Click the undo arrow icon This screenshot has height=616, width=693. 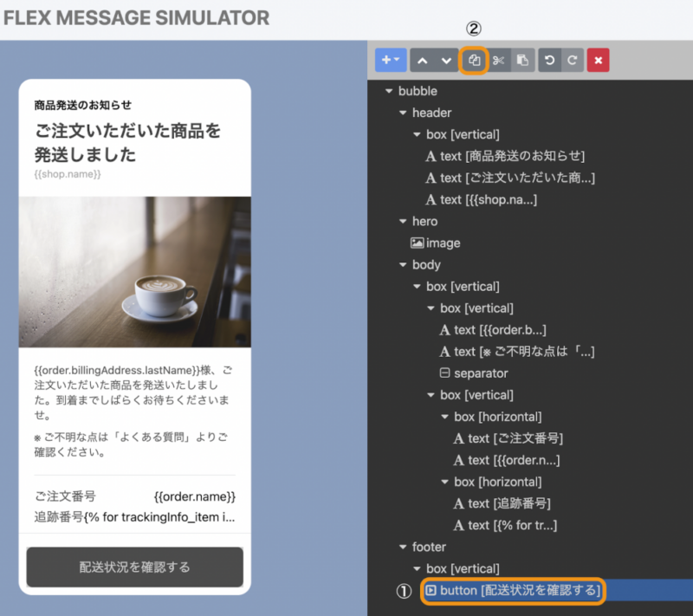(549, 60)
